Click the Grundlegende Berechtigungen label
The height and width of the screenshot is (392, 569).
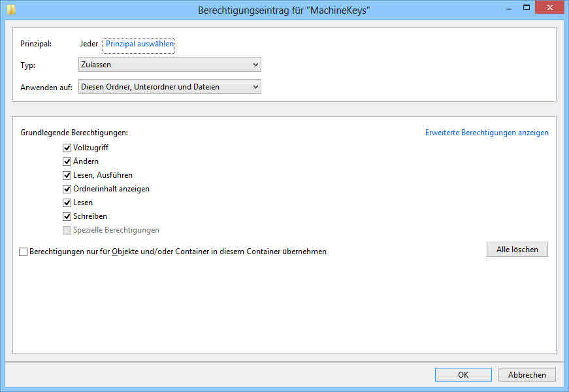tap(74, 133)
